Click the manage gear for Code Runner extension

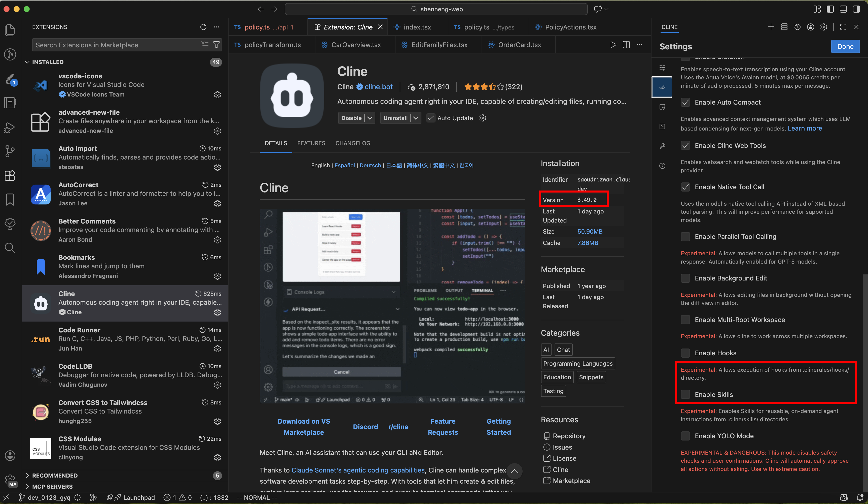[x=217, y=349]
